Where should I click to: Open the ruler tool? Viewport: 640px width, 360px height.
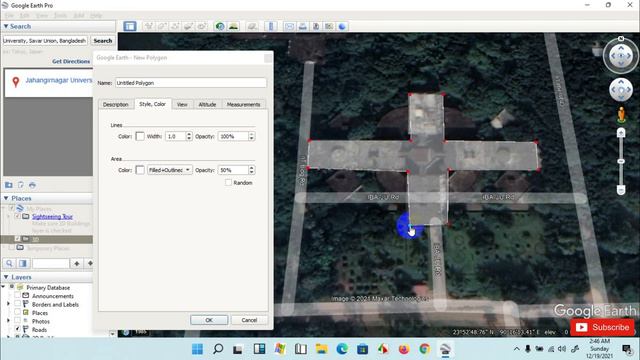tap(271, 26)
